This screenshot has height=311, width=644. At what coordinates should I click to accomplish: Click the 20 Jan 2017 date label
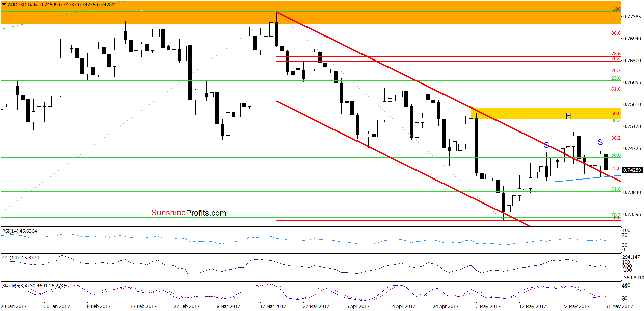tap(14, 306)
